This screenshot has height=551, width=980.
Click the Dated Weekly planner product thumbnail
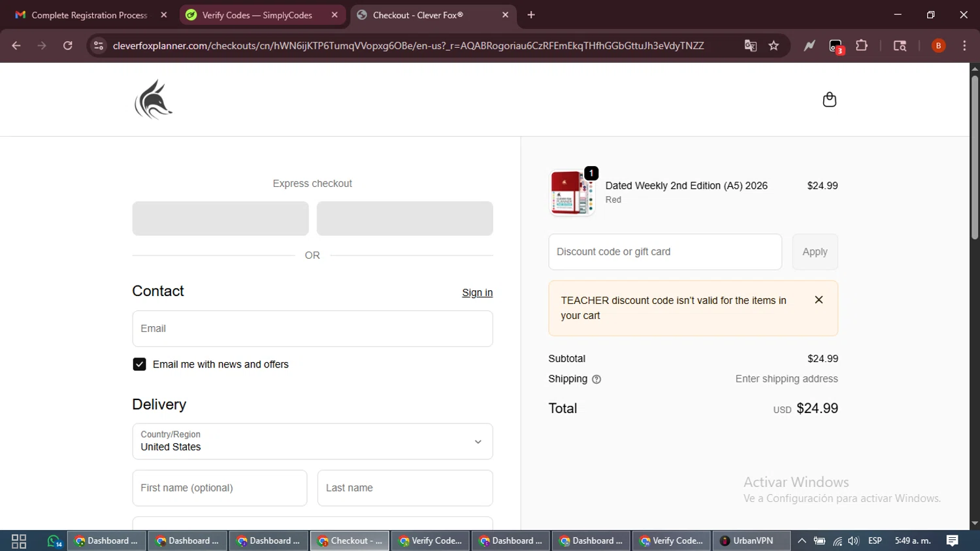pyautogui.click(x=572, y=193)
